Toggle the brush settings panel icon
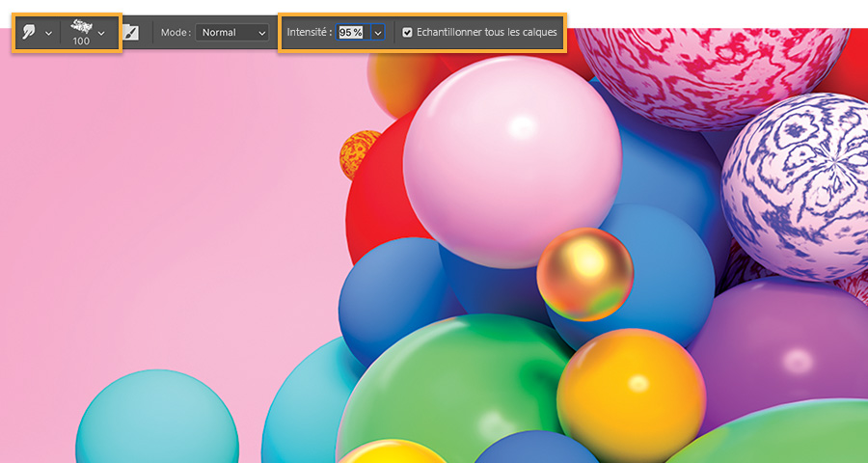The width and height of the screenshot is (868, 463). click(130, 33)
